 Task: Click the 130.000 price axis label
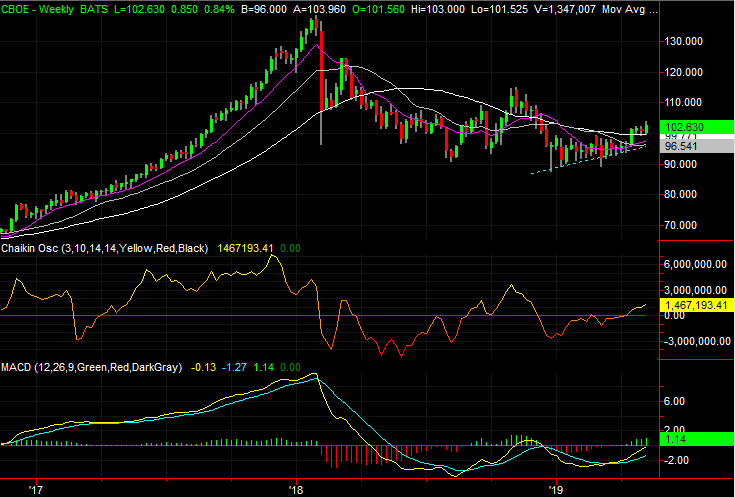687,41
